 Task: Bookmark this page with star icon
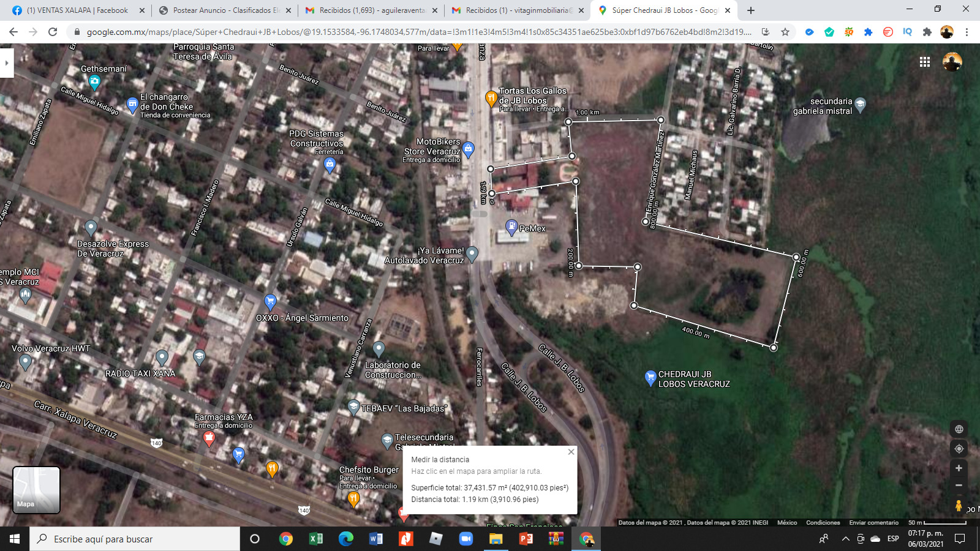pos(785,32)
